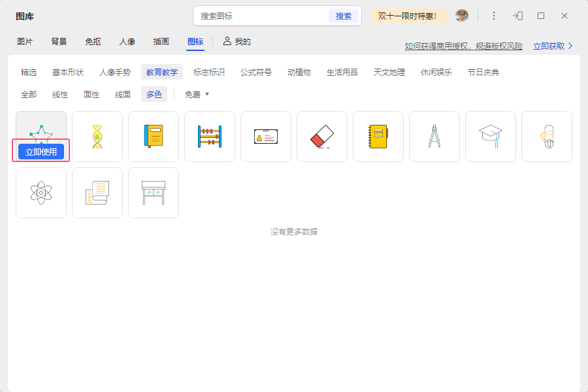Filter by 线面 style
The height and width of the screenshot is (392, 588).
(123, 95)
